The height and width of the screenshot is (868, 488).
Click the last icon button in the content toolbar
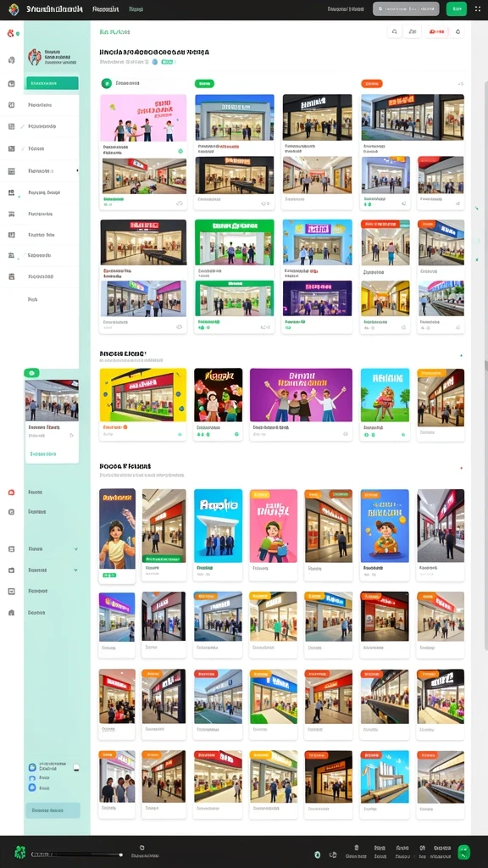(x=457, y=32)
